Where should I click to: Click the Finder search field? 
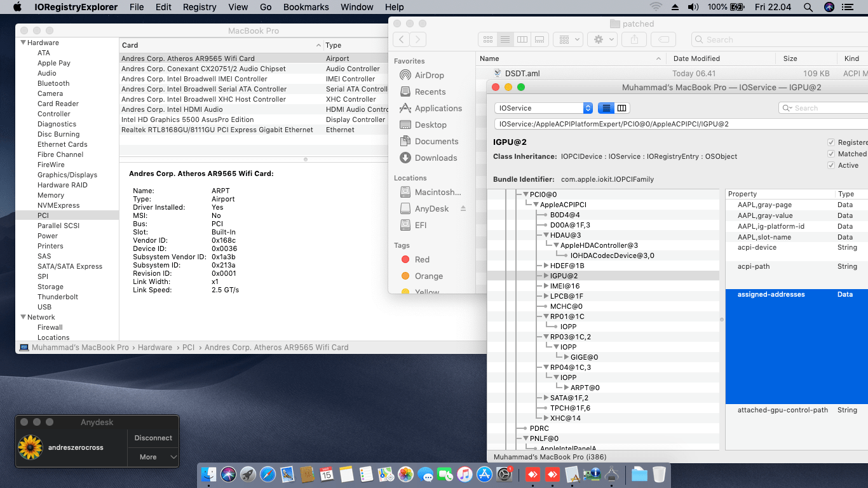tap(780, 39)
